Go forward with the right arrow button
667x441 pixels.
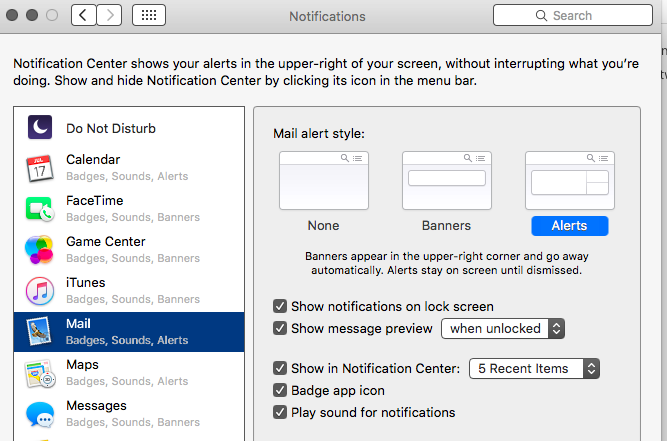pos(109,16)
